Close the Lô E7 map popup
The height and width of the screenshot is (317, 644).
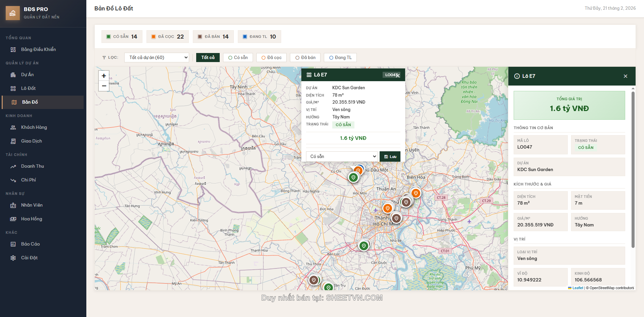(398, 75)
